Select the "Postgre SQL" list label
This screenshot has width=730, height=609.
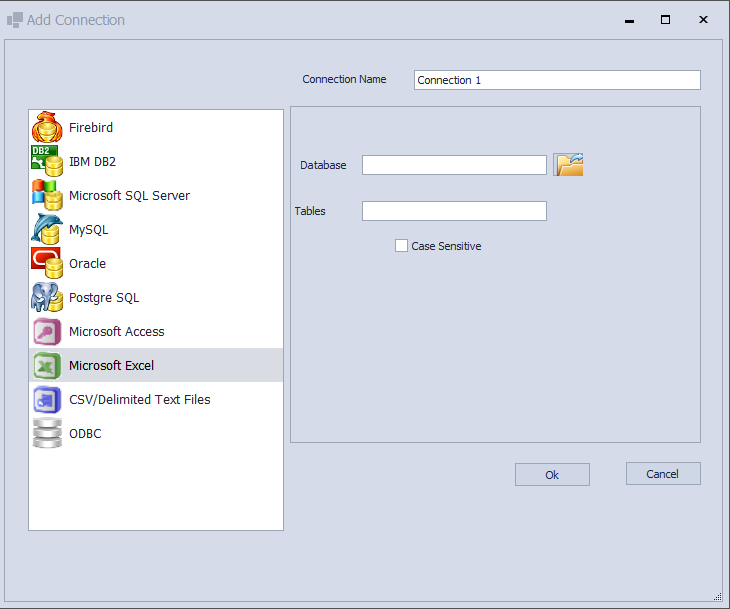click(104, 298)
